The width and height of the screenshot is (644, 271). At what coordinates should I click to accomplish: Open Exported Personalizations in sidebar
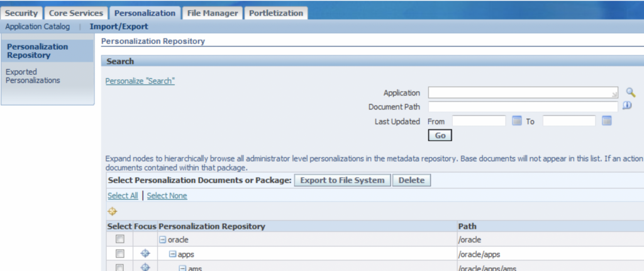[33, 76]
